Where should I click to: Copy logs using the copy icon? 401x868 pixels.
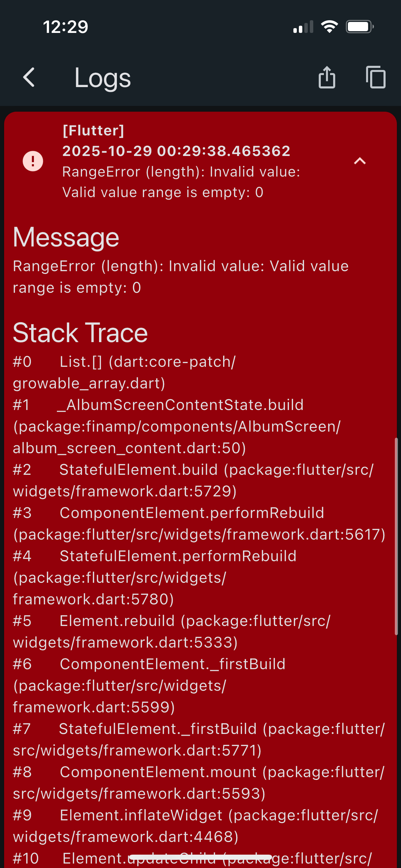(376, 77)
